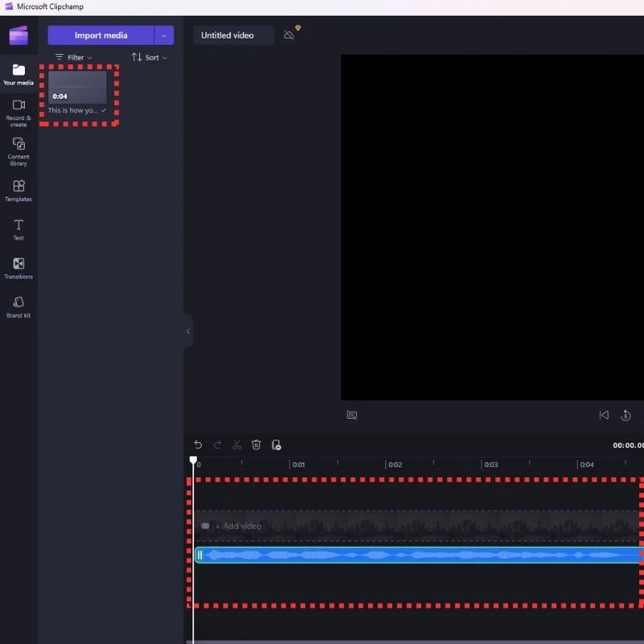Collapse the media side panel
The width and height of the screenshot is (644, 644).
click(188, 331)
